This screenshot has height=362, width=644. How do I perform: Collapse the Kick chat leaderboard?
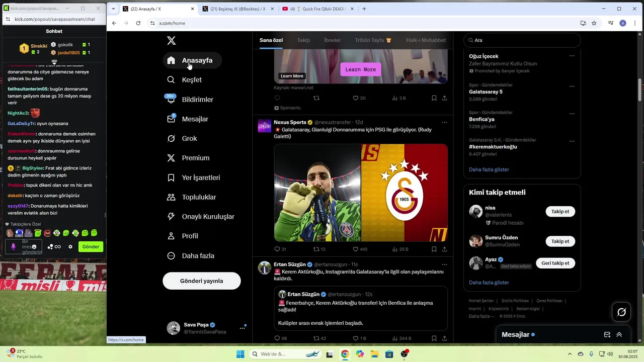[x=54, y=62]
